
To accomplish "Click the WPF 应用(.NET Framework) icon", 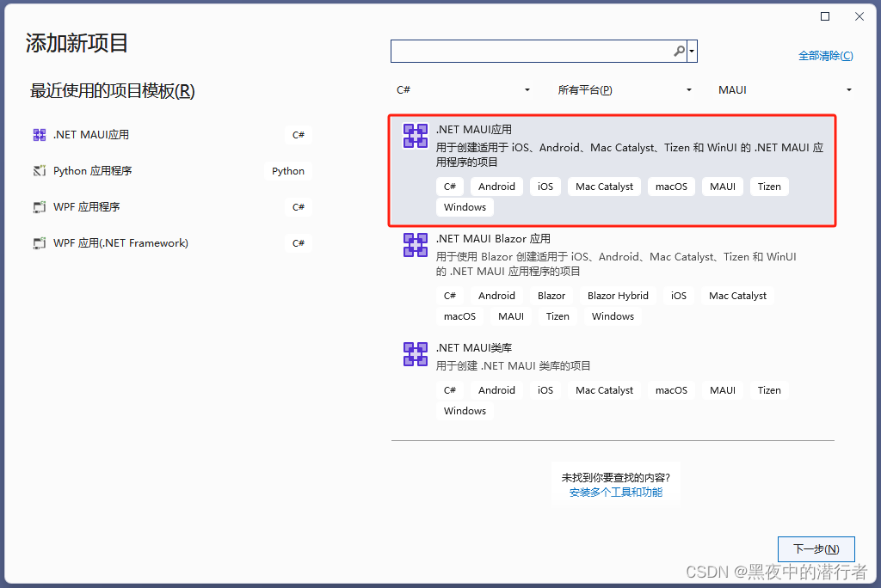I will pos(39,242).
